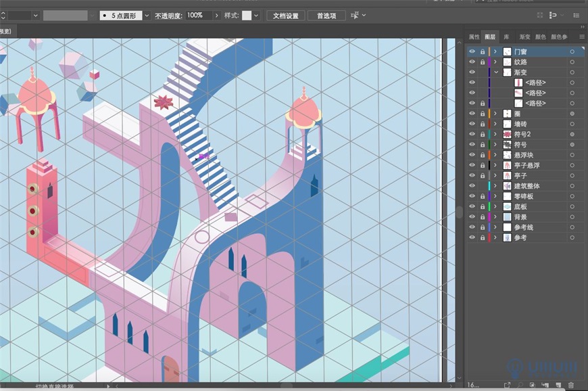The image size is (588, 391).
Task: Toggle visibility of the 符号2 layer
Action: click(472, 134)
